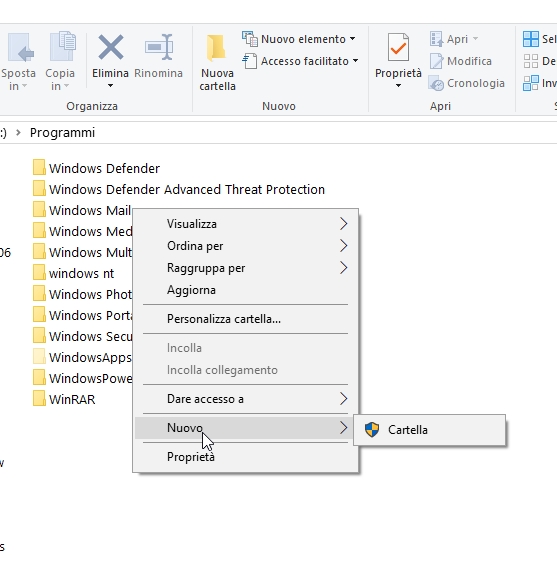Expand the Elimina dropdown arrow

click(110, 86)
